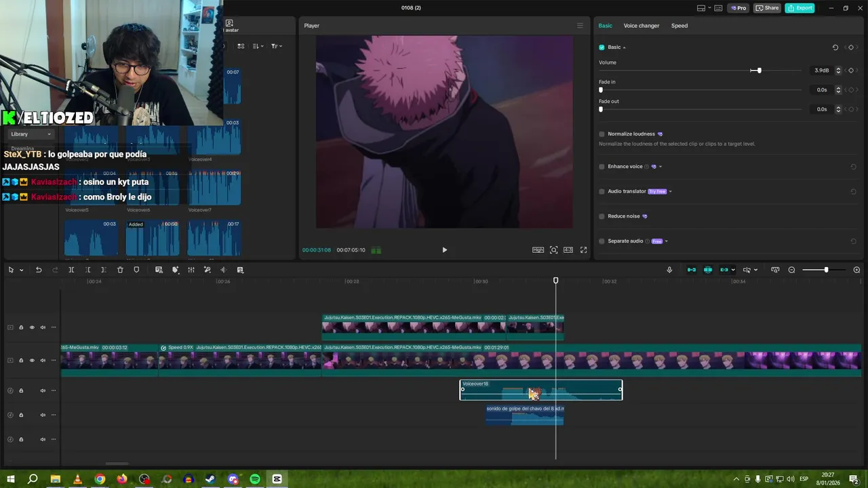
Task: Mute the Voiceover18 audio track
Action: point(43,390)
